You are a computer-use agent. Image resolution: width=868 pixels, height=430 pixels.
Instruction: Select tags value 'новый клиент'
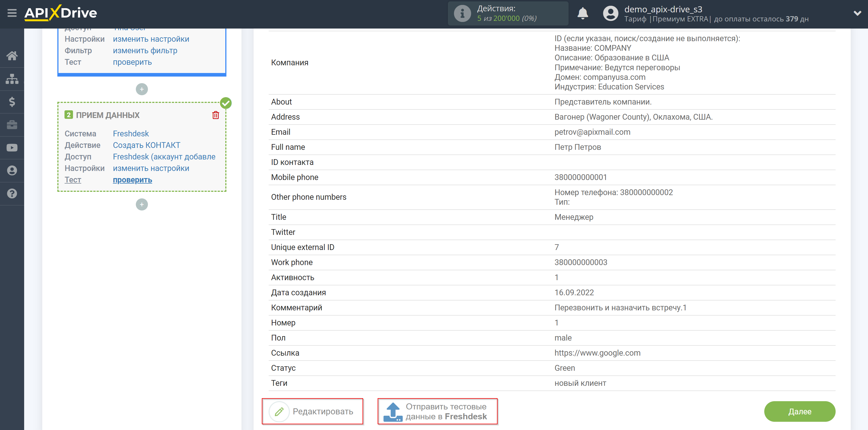(580, 383)
